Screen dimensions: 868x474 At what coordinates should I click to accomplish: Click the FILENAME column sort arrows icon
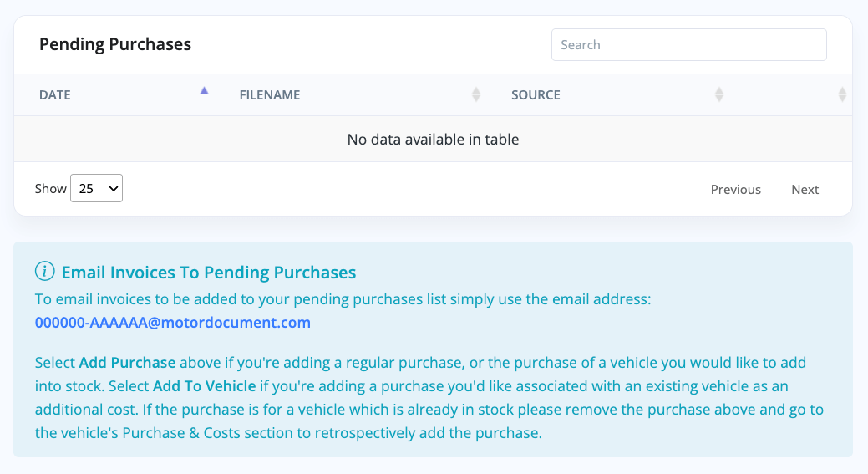pos(476,94)
